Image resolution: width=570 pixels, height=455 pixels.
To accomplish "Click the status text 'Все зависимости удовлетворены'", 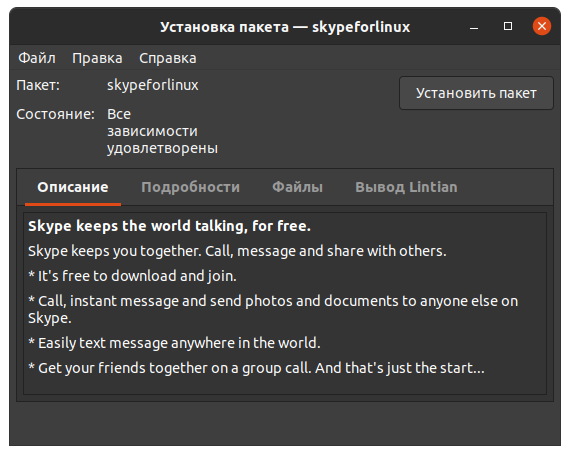I will point(162,131).
